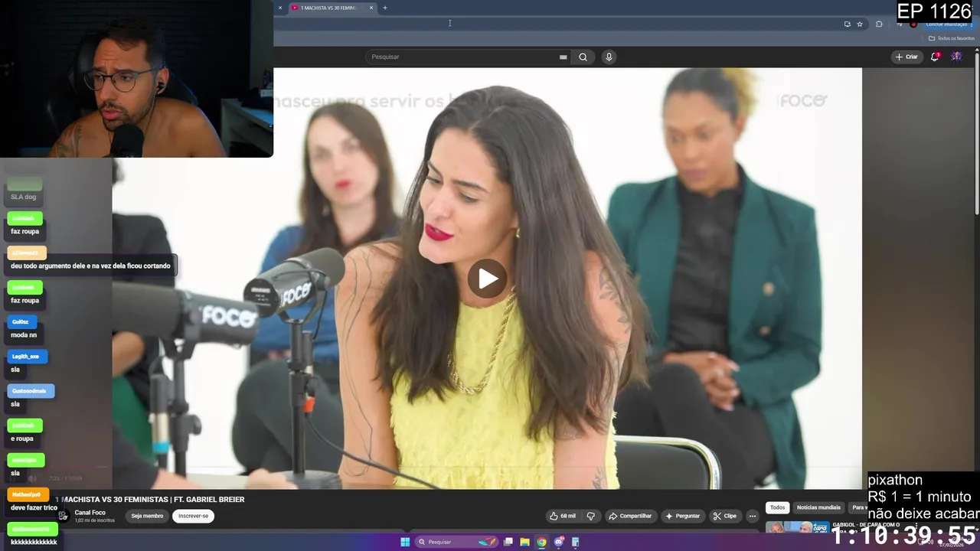This screenshot has height=551, width=980.
Task: Open Google Chrome from the taskbar
Action: point(541,542)
